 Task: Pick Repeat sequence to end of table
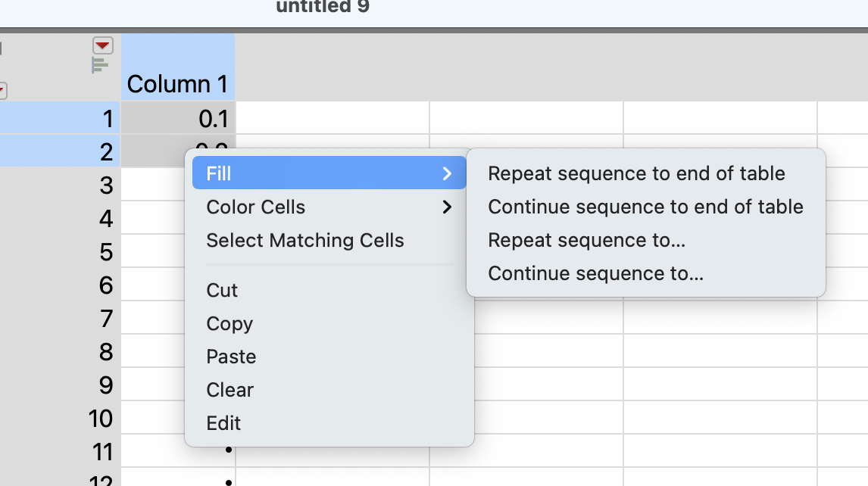[636, 173]
